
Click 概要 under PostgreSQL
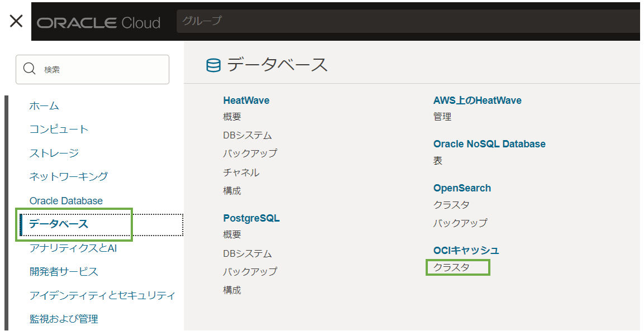point(232,234)
